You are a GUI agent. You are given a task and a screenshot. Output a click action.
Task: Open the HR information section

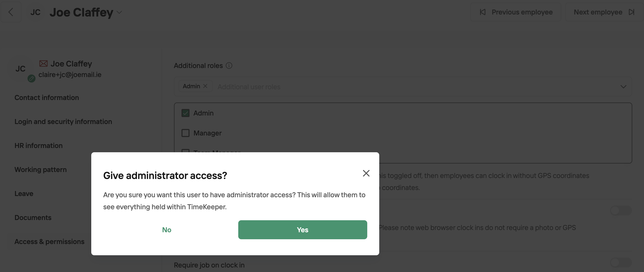point(38,145)
